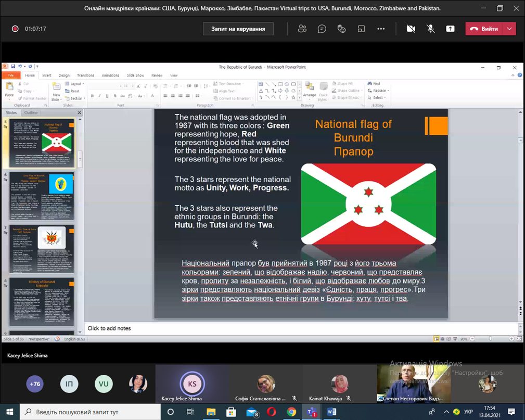Open the breakout rooms icon
This screenshot has height=420, width=525.
362,29
